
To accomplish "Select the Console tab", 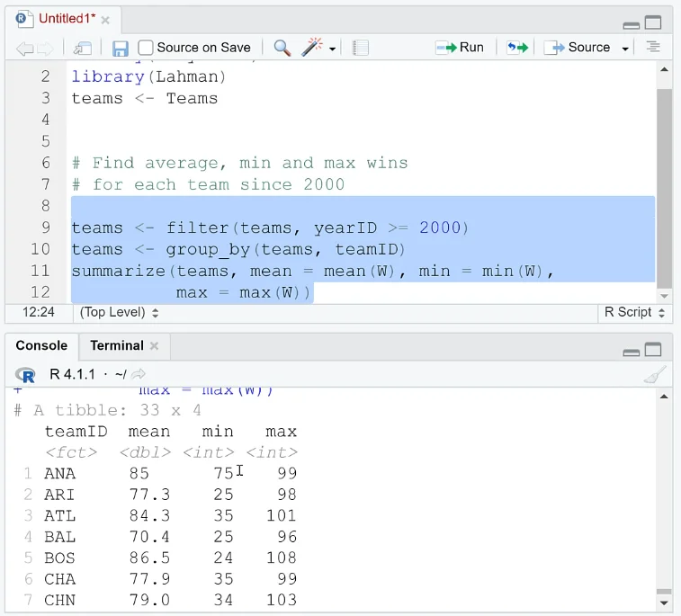I will click(41, 345).
